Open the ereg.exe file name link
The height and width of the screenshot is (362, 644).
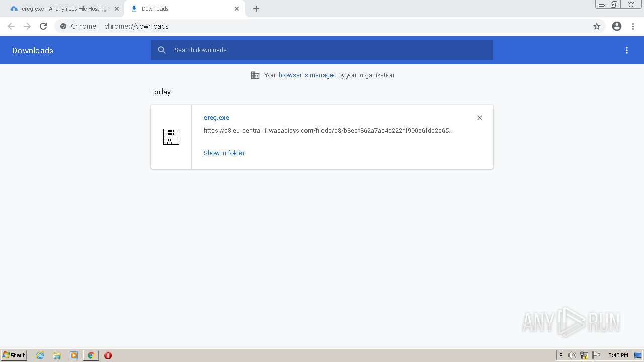tap(216, 118)
